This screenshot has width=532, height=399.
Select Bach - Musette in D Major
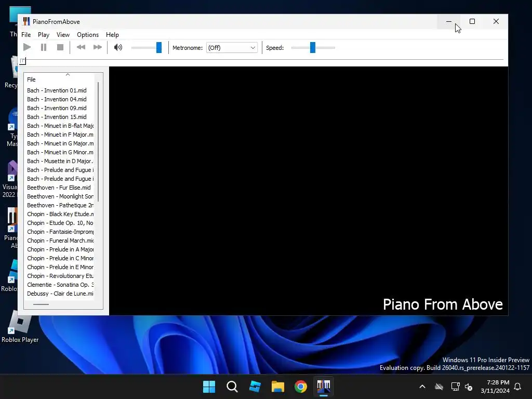click(60, 161)
